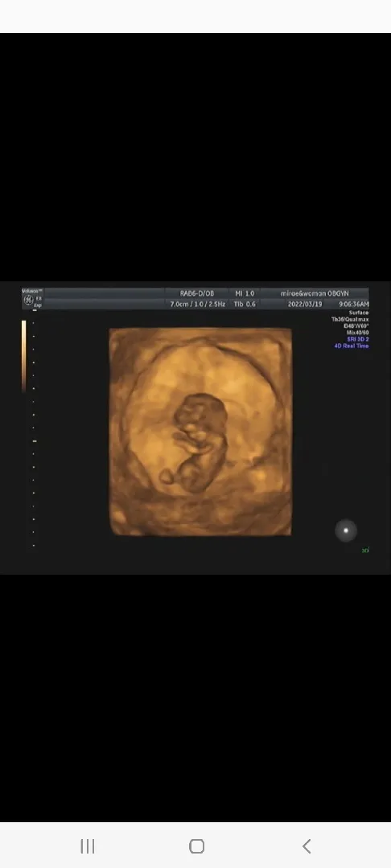The height and width of the screenshot is (868, 391).
Task: Click the MI 1.0 indicator
Action: 245,293
